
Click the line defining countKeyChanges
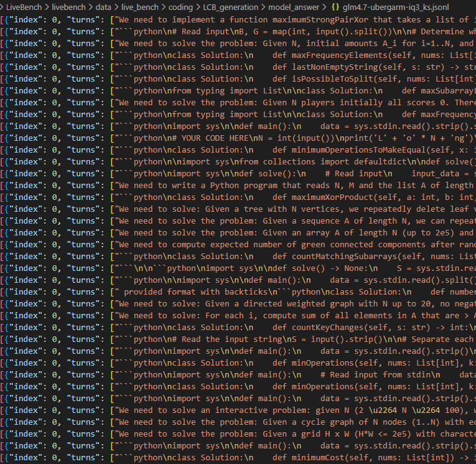(x=238, y=328)
